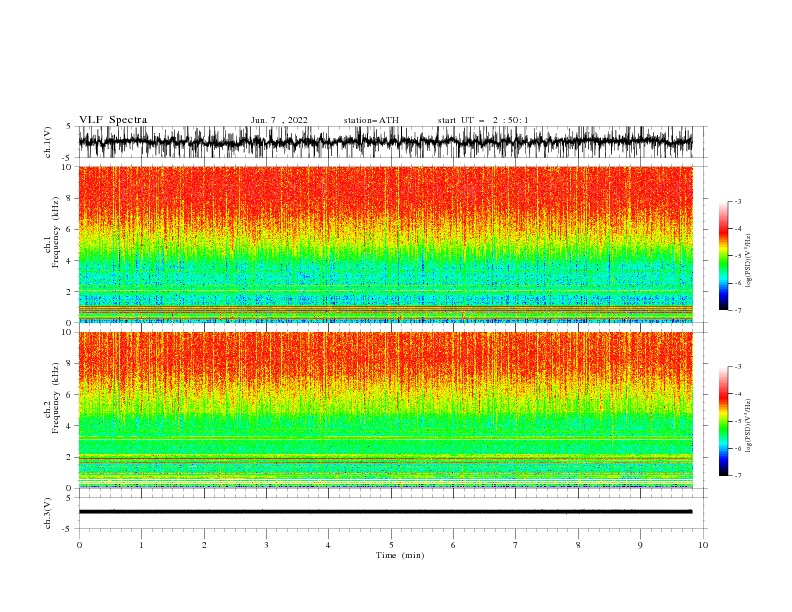
Task: Click the time axis tick label "10"
Action: tap(703, 545)
